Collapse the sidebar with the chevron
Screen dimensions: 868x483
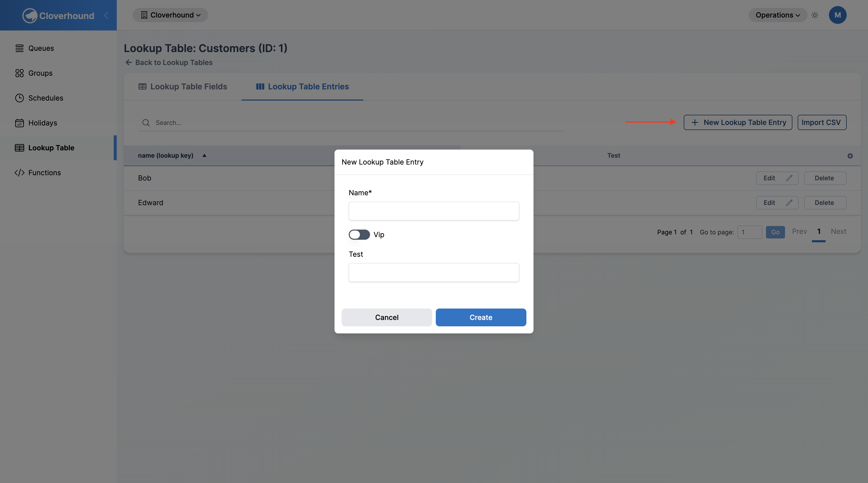(106, 15)
